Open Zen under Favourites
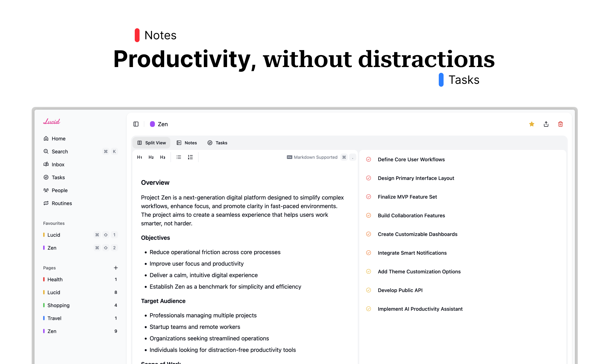609x364 pixels. click(52, 248)
